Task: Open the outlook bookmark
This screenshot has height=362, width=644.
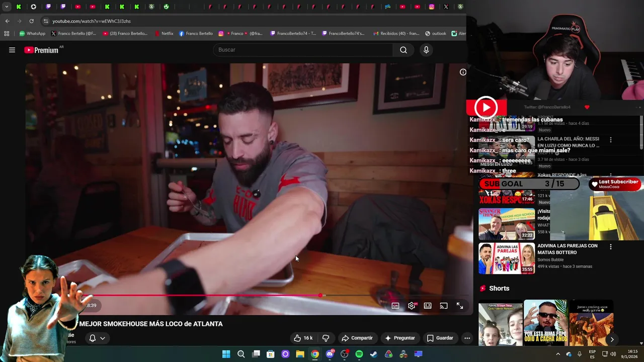Action: click(436, 34)
